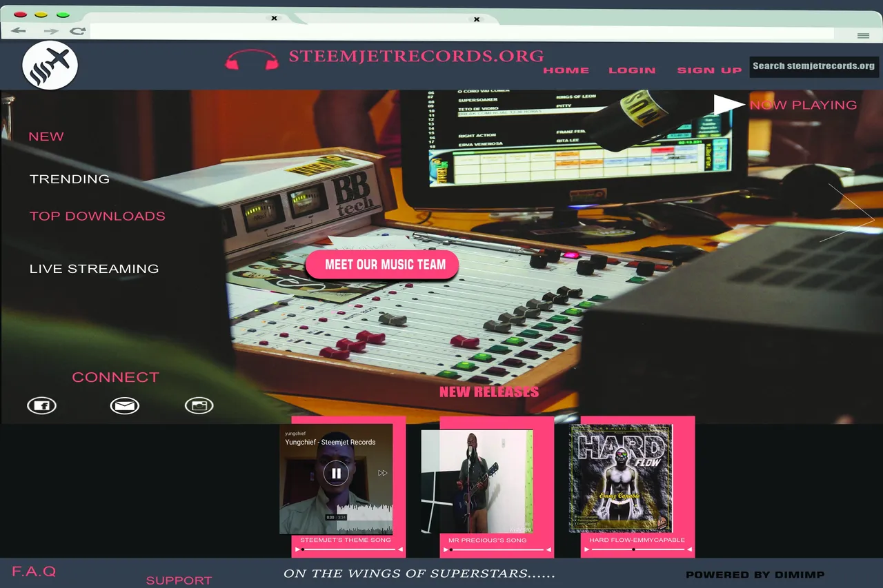Viewport: 883px width, 588px height.
Task: Open the browser hamburger menu
Action: 863,35
